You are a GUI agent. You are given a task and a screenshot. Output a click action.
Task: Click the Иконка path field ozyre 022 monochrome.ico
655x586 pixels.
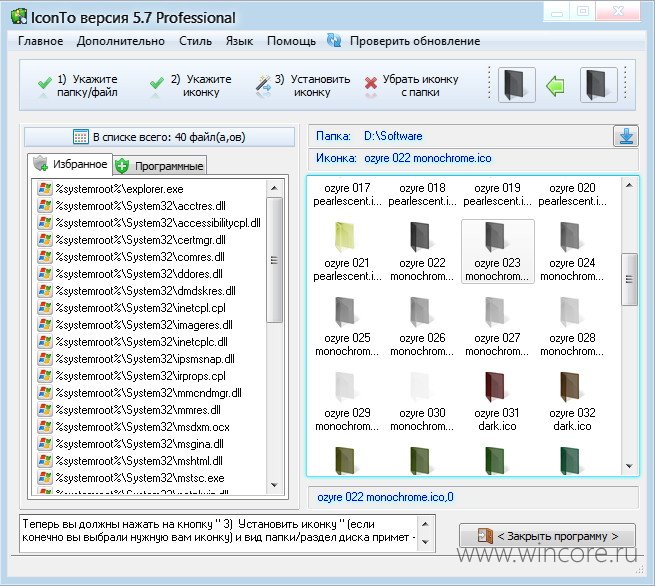(x=473, y=158)
